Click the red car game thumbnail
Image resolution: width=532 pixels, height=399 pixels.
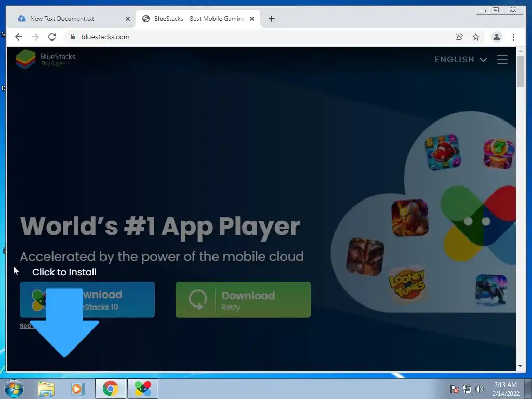tap(443, 152)
